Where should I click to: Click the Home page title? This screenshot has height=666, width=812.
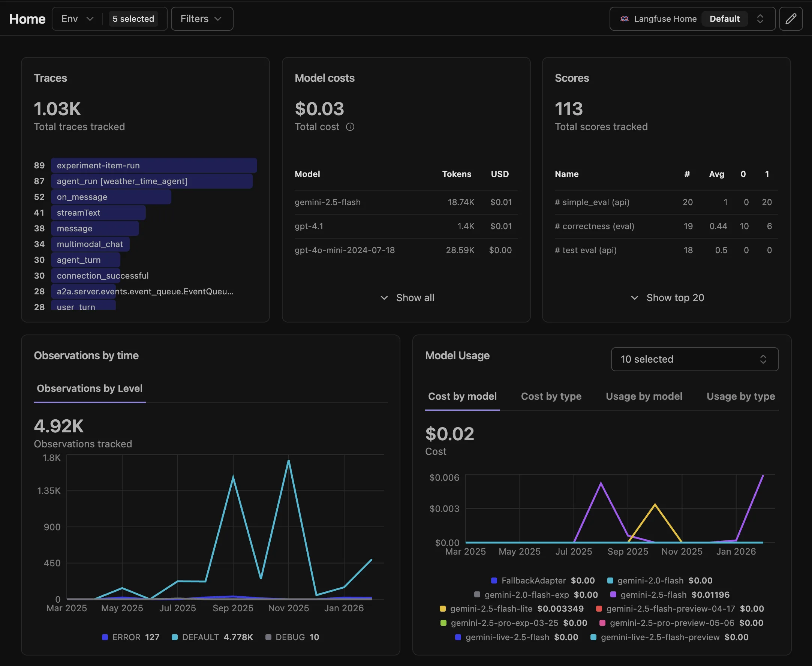click(x=27, y=19)
